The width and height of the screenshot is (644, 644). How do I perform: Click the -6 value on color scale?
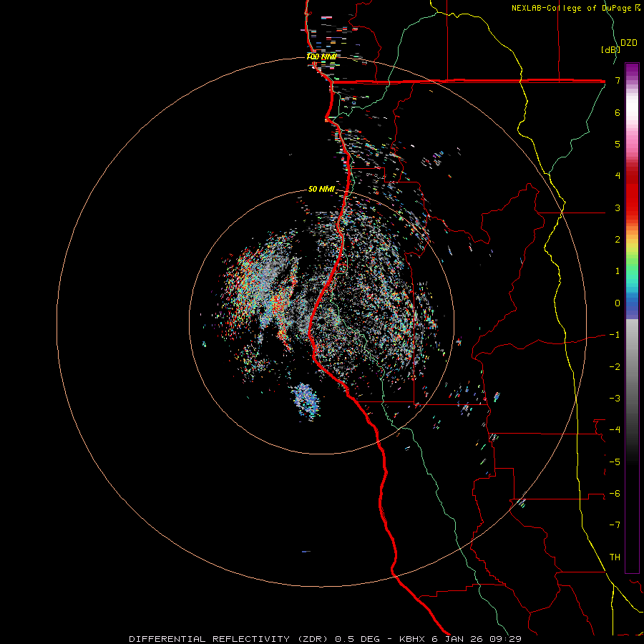615,493
